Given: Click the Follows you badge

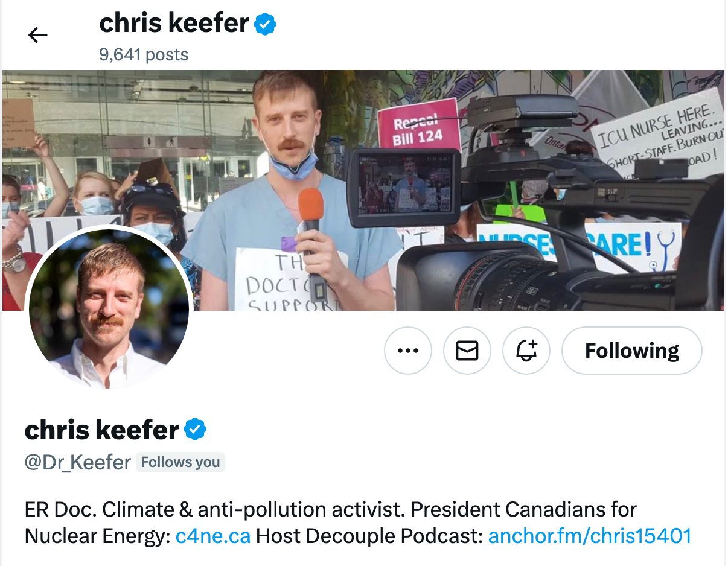Looking at the screenshot, I should pyautogui.click(x=180, y=463).
